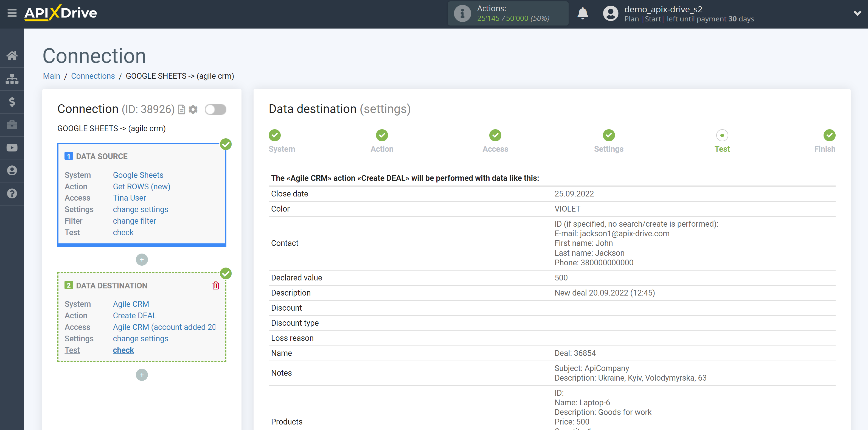Open the notifications bell

(x=583, y=13)
